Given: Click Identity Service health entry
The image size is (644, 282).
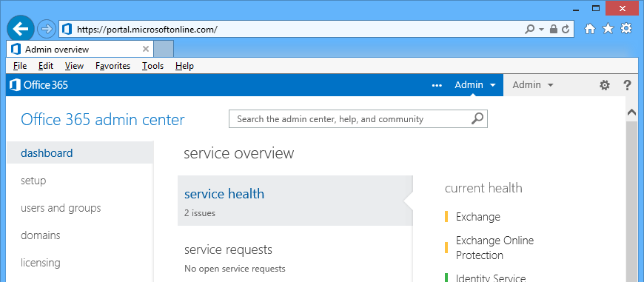Looking at the screenshot, I should (491, 278).
